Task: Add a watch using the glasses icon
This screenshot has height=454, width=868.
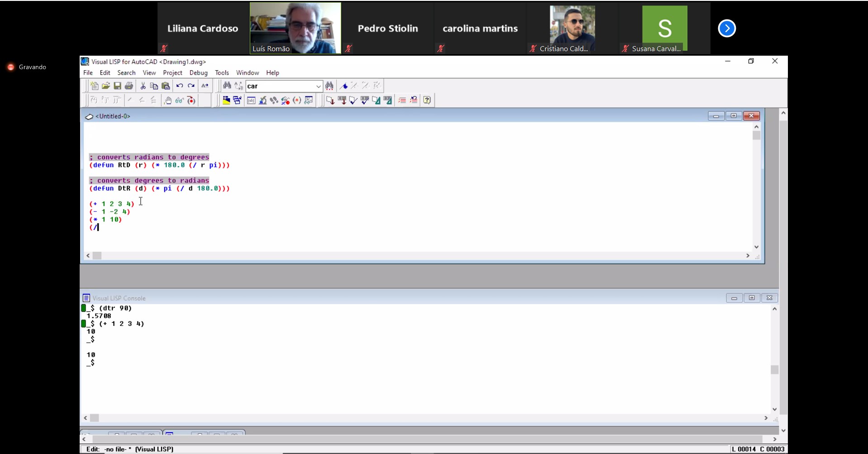Action: click(180, 100)
